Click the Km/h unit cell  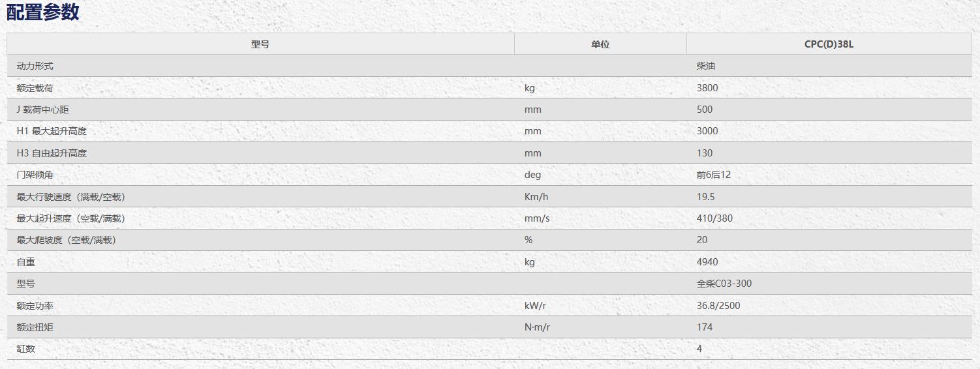tap(536, 197)
